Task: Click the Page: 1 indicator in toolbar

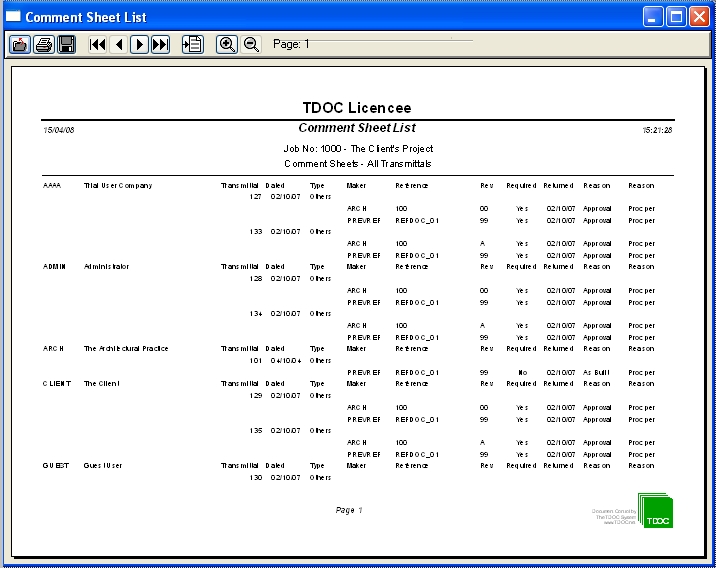Action: 291,44
